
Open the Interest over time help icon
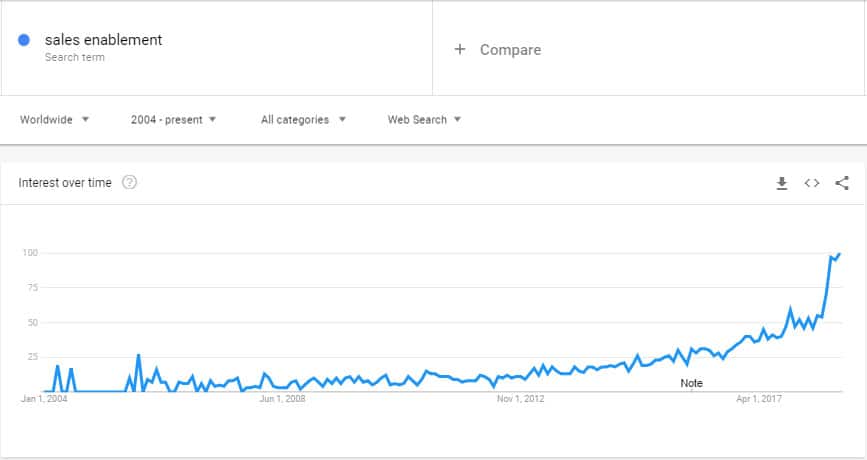pyautogui.click(x=129, y=182)
